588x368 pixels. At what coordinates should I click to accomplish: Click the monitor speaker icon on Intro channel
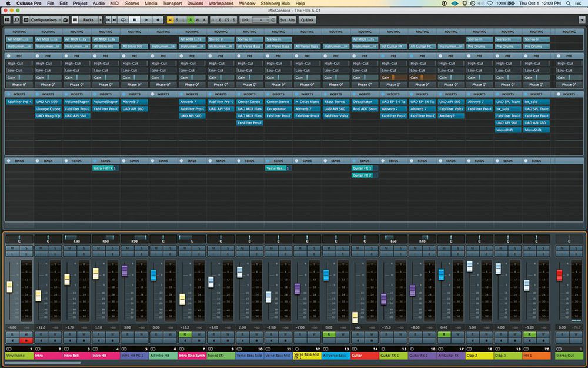pos(41,340)
